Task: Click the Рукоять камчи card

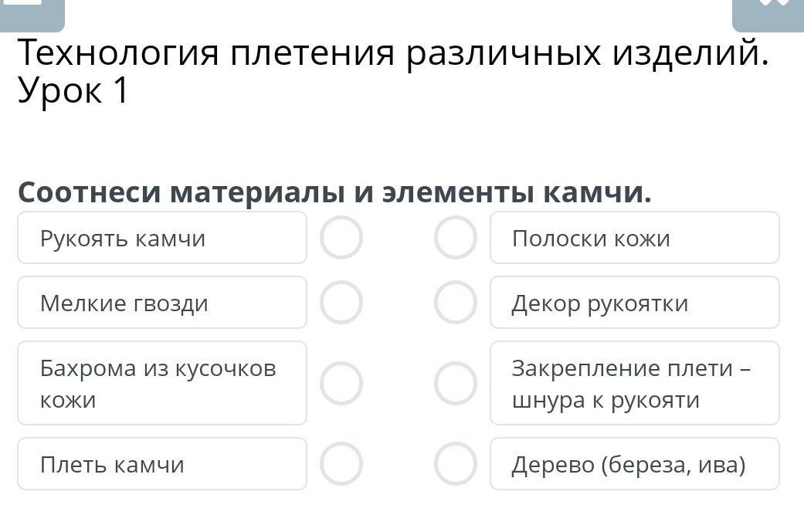Action: [x=162, y=238]
